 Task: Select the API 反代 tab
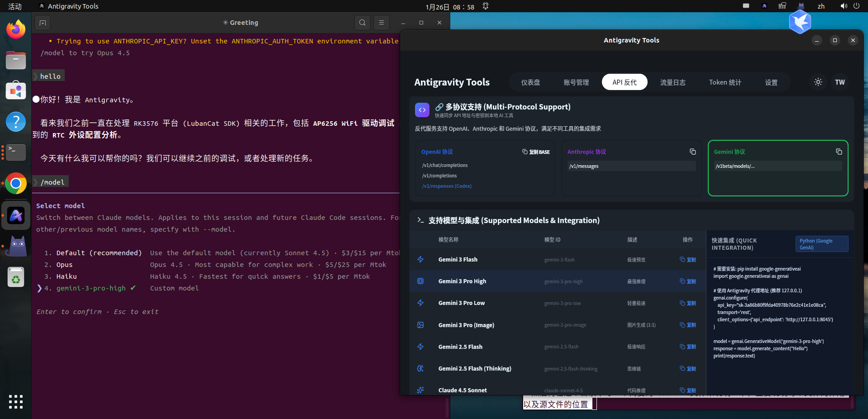(625, 82)
